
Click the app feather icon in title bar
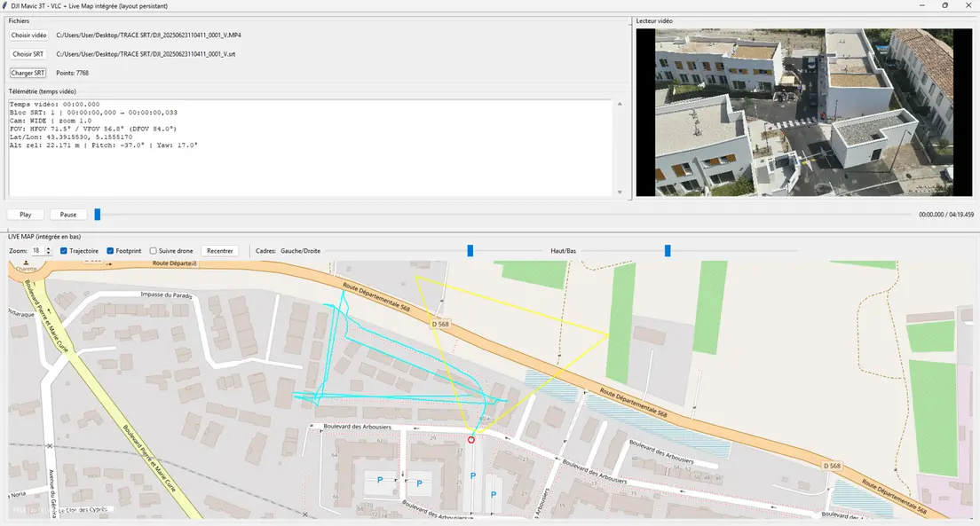tap(6, 5)
